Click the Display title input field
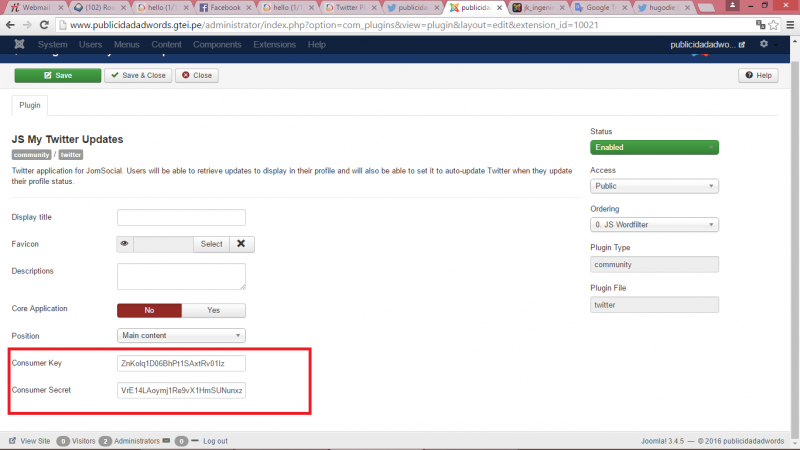The image size is (800, 450). tap(181, 217)
